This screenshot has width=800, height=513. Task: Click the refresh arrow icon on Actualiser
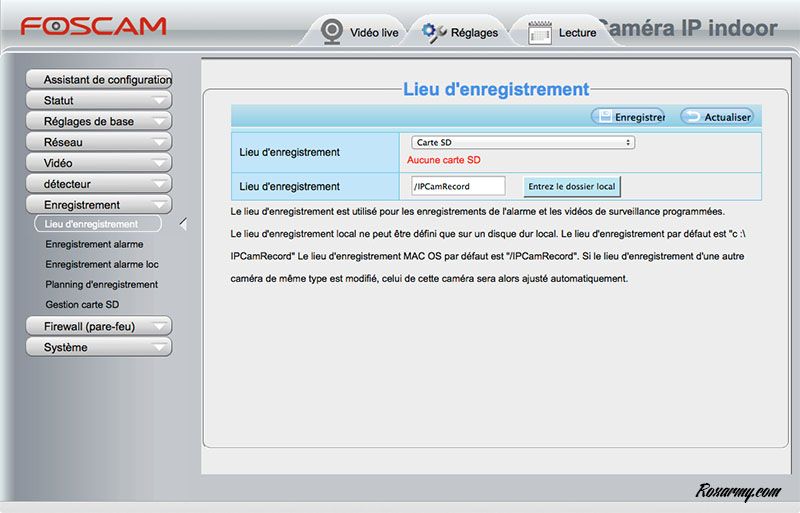click(x=691, y=117)
